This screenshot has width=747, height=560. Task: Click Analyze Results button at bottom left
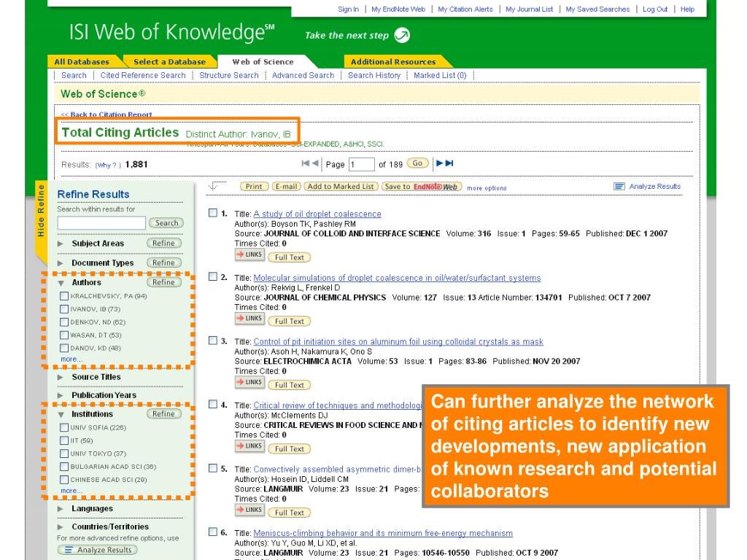click(x=98, y=550)
